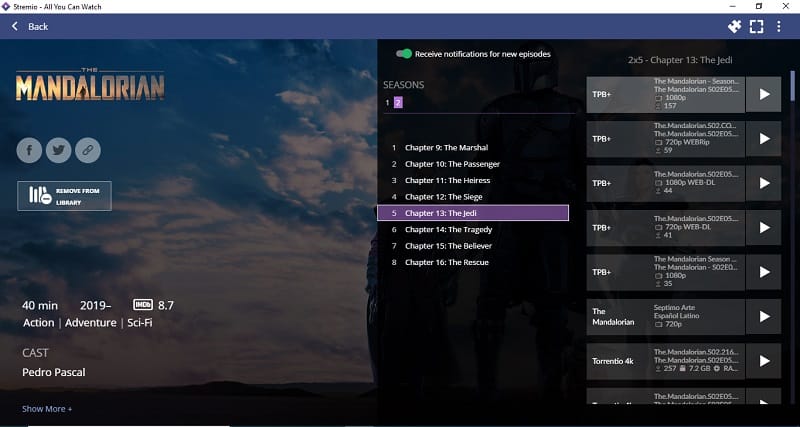
Task: Open Chapter 16: The Rescue
Action: 472,262
